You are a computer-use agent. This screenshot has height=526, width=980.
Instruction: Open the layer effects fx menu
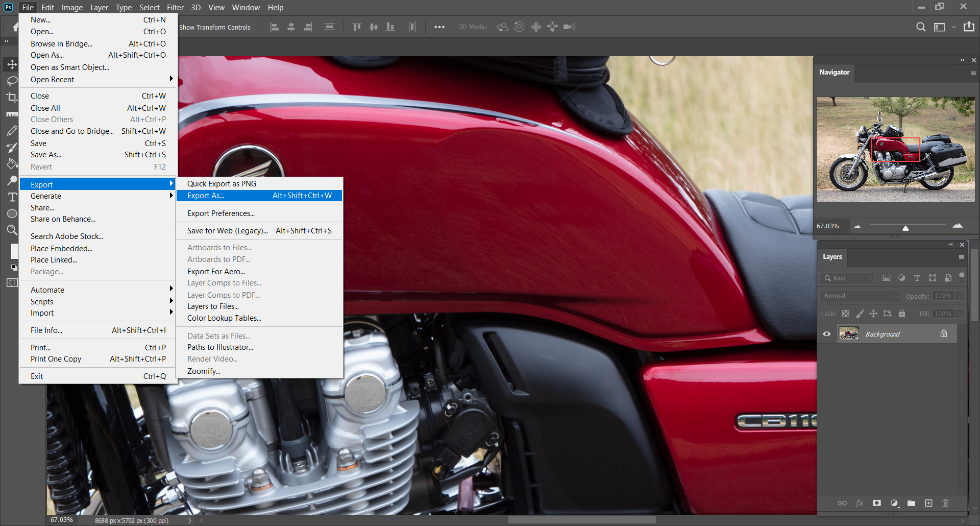pos(860,503)
